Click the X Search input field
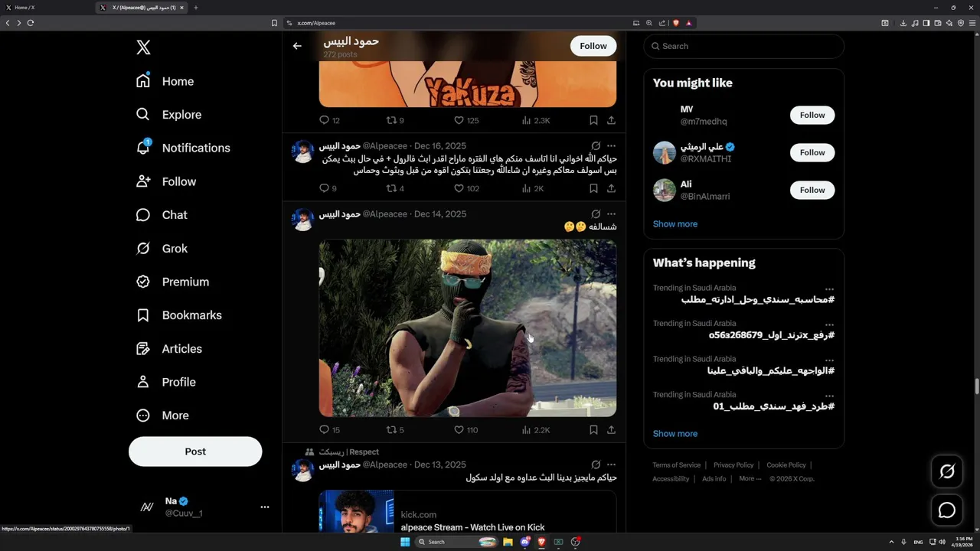980x551 pixels. point(744,46)
